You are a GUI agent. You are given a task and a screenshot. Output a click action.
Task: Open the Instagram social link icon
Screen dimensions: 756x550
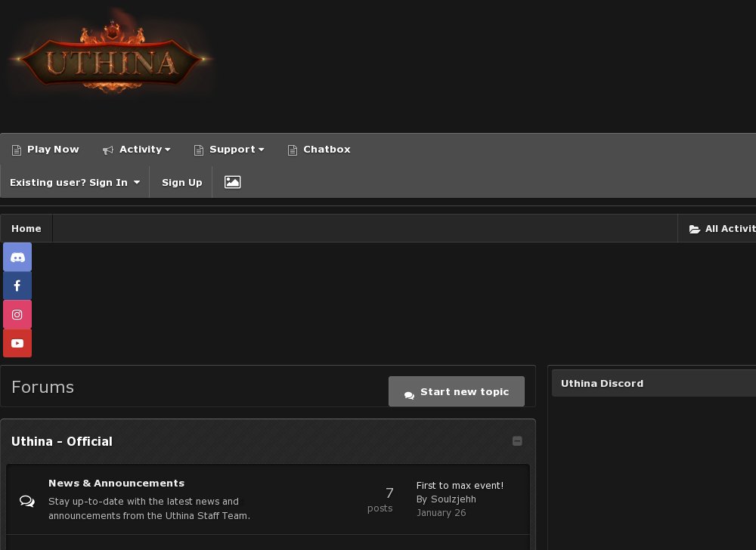pos(17,314)
